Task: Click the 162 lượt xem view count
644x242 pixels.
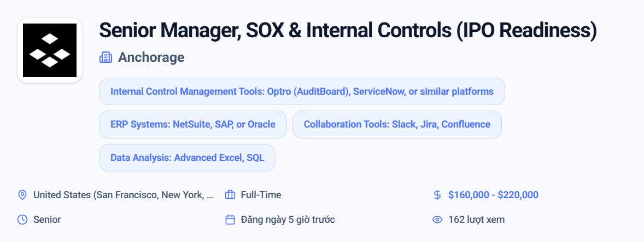Action: coord(476,220)
